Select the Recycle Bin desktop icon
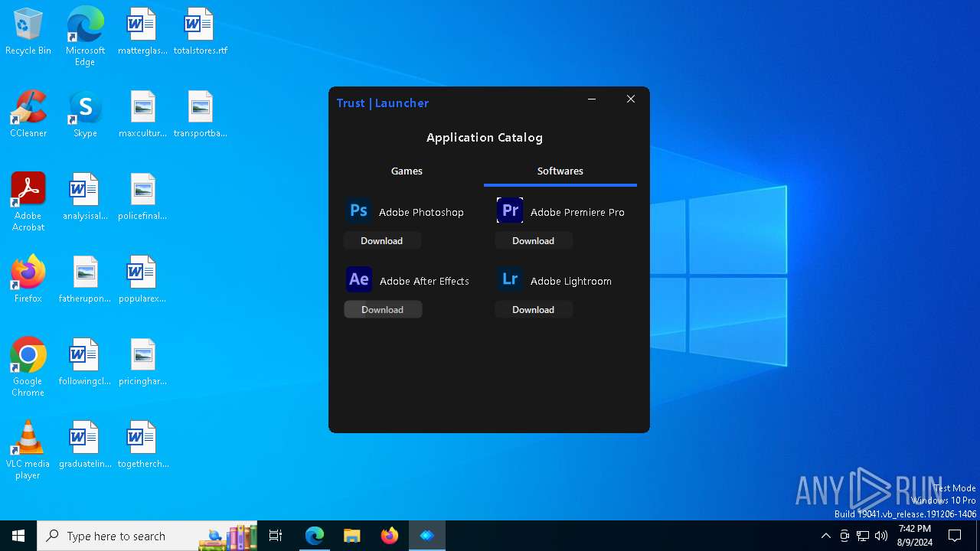This screenshot has width=980, height=551. pos(28,32)
